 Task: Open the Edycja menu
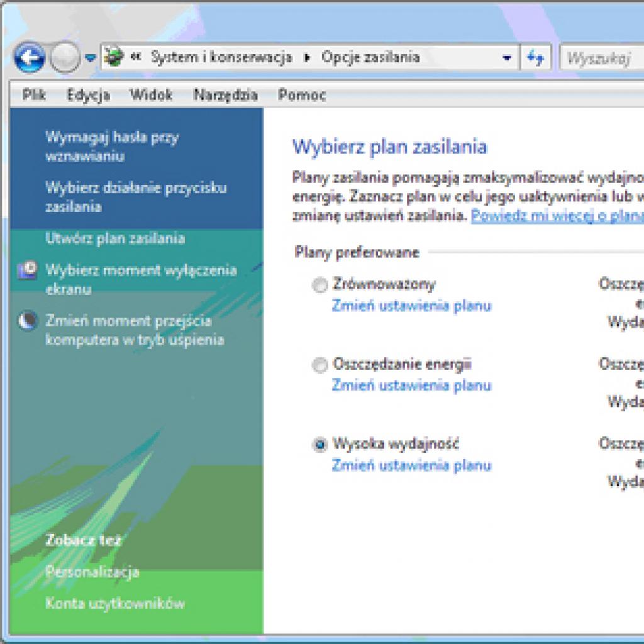pos(89,95)
